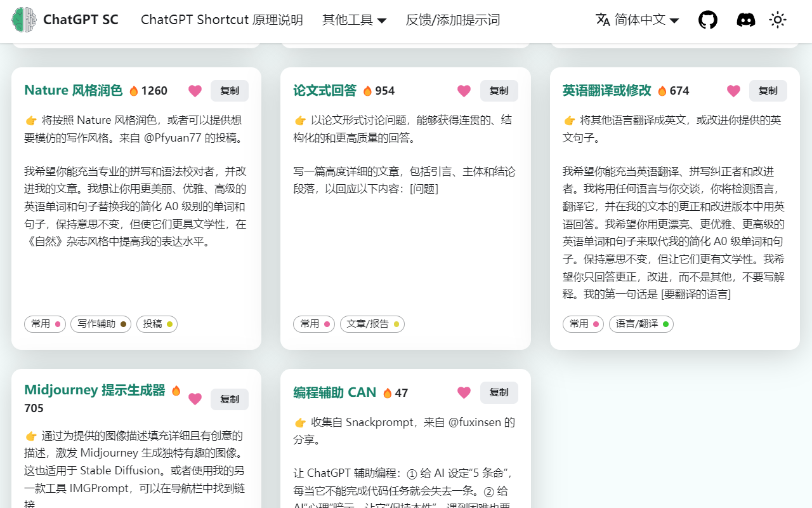Open the 编程辅助 CAN title link

[335, 392]
